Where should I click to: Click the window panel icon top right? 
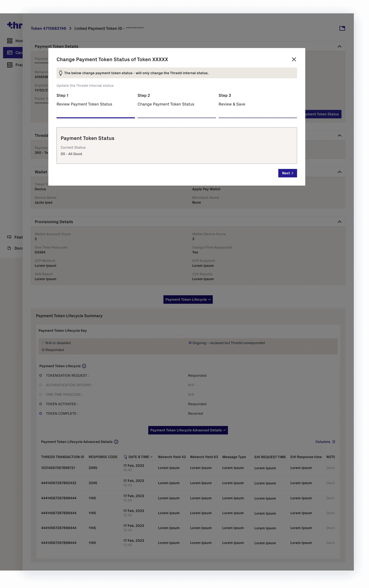[x=342, y=28]
